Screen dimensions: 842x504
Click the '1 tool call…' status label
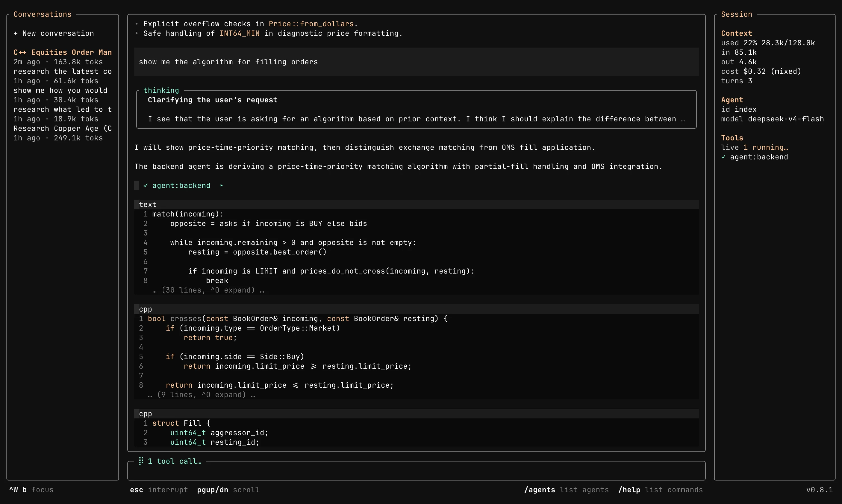coord(174,461)
